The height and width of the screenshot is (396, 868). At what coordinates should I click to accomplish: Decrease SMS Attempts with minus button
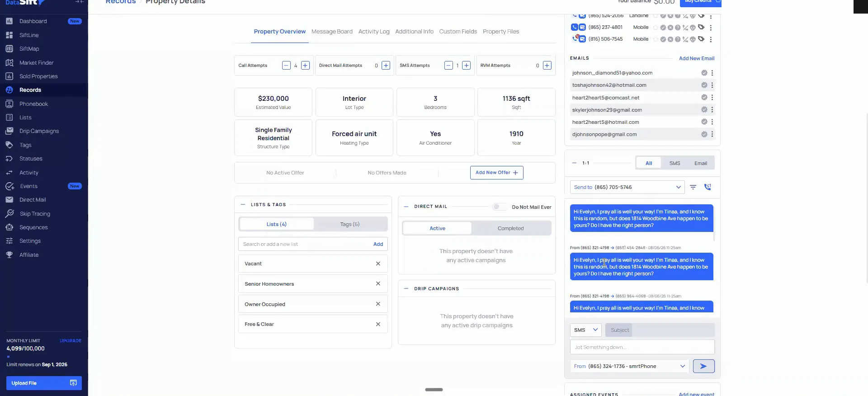pos(448,66)
